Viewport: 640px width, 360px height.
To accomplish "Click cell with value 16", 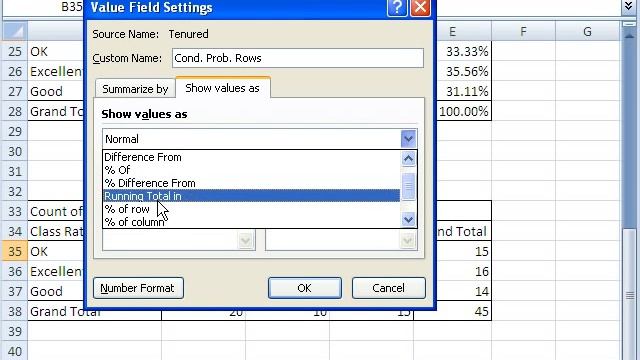I will pyautogui.click(x=464, y=271).
